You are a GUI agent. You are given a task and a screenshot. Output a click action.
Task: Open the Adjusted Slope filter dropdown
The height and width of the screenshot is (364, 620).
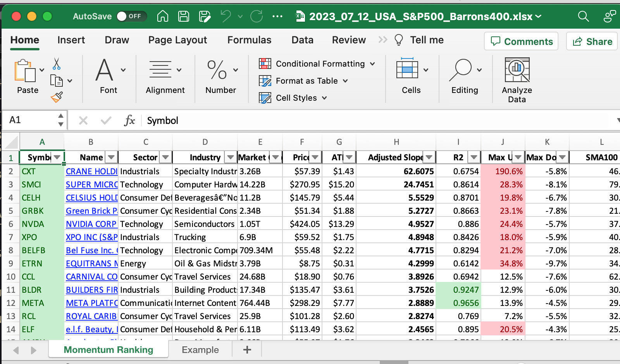(429, 157)
